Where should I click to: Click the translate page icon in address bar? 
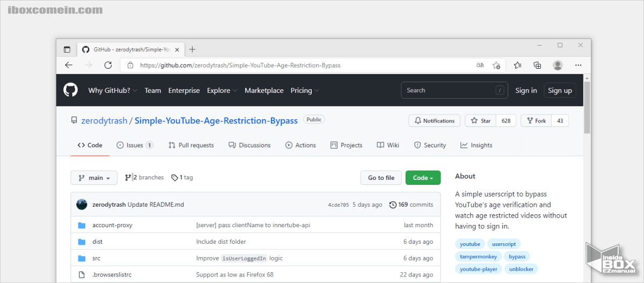pos(480,65)
